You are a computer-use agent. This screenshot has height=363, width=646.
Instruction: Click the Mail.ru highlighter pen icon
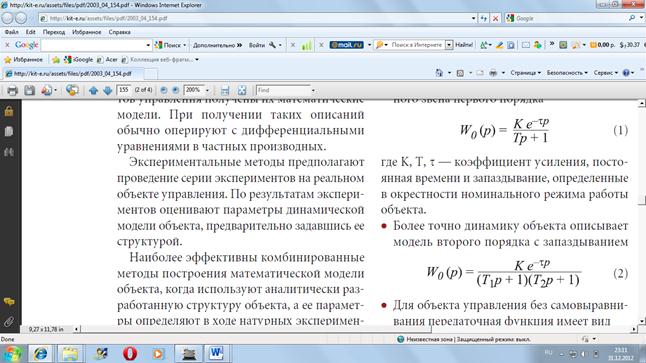tap(499, 45)
